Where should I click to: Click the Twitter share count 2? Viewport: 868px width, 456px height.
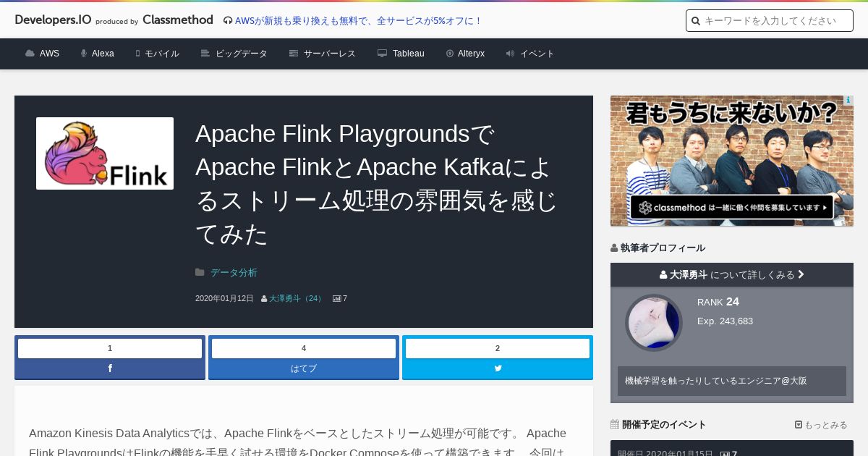click(498, 348)
